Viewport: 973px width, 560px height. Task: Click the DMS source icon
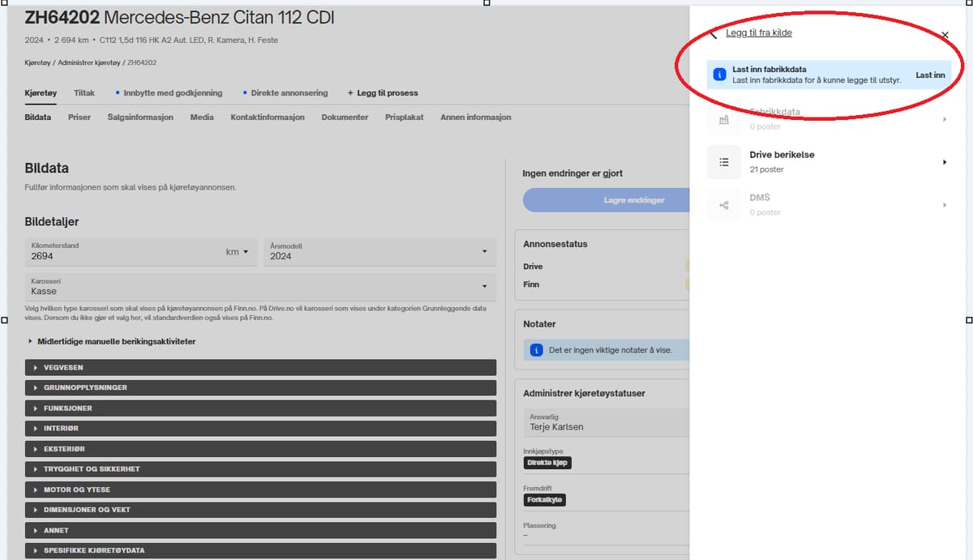point(723,205)
